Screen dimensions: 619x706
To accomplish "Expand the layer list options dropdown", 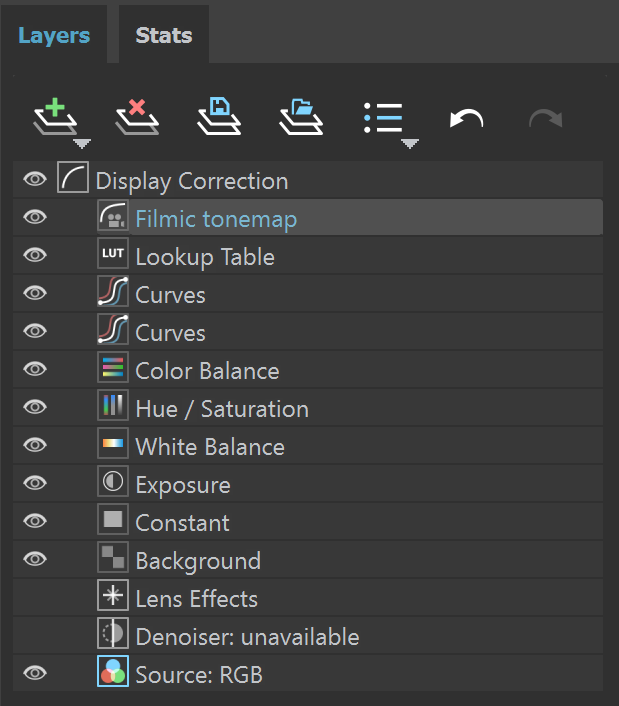I will pos(410,144).
